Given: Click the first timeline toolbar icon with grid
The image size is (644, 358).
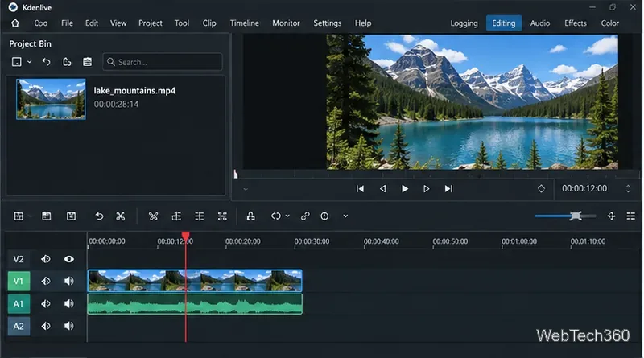Looking at the screenshot, I should pos(19,216).
